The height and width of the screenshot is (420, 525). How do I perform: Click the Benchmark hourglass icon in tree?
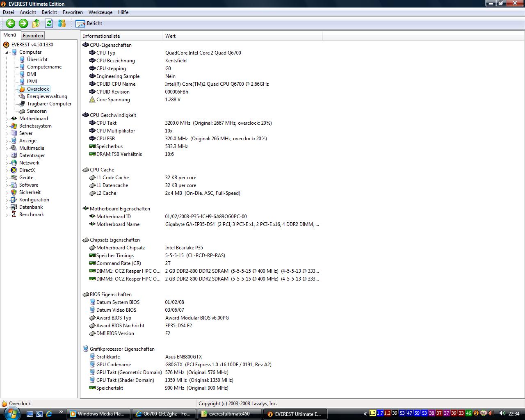[14, 215]
